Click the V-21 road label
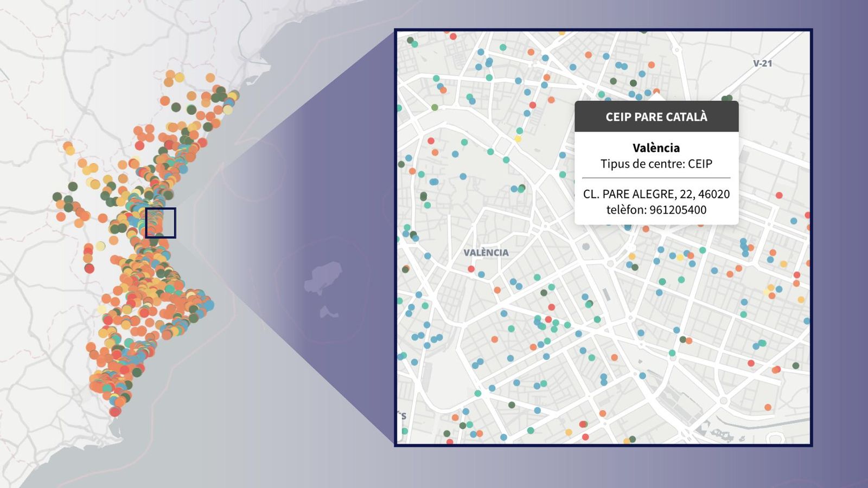 click(762, 63)
